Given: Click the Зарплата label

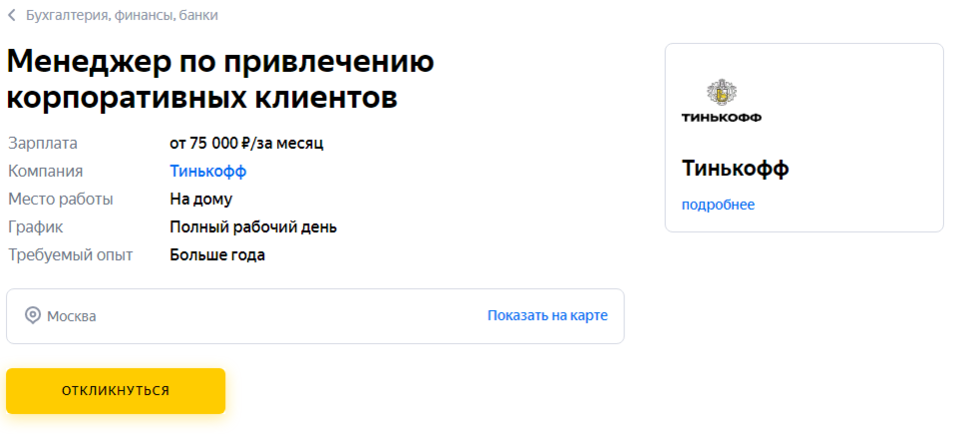Looking at the screenshot, I should coord(43,144).
